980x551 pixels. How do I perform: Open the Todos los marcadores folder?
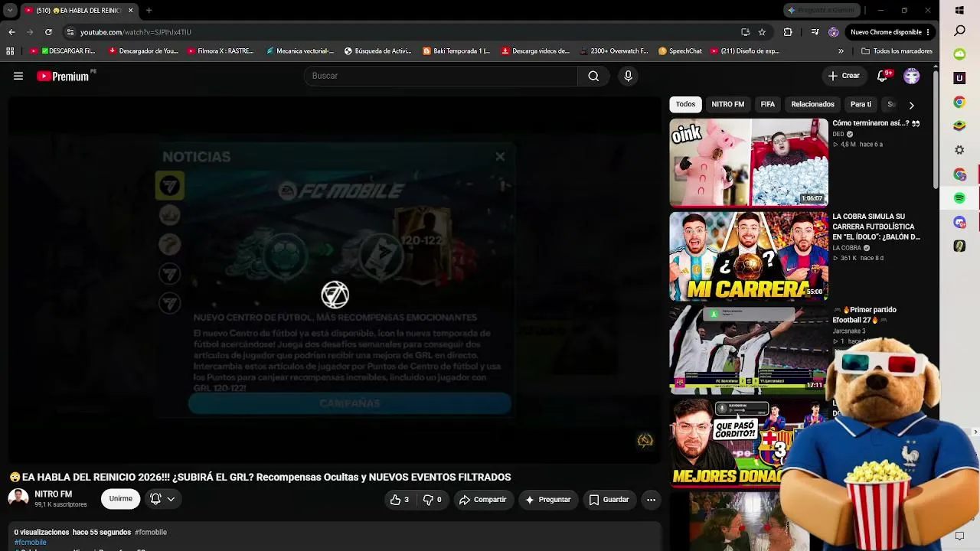897,51
